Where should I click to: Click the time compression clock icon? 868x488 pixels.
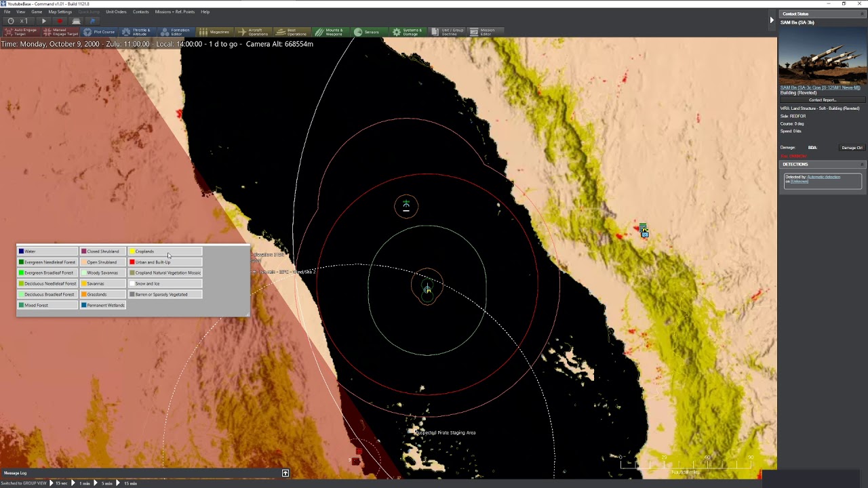10,21
